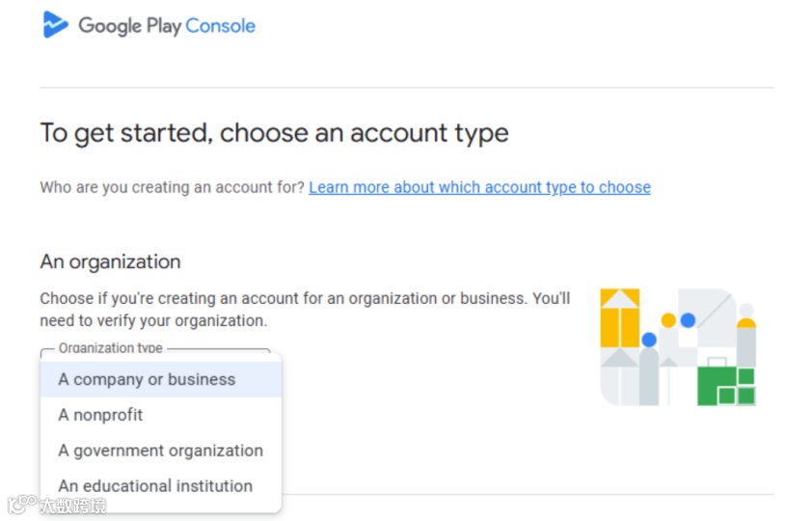Image resolution: width=812 pixels, height=521 pixels.
Task: Click the "Organization type" field label
Action: tap(110, 348)
